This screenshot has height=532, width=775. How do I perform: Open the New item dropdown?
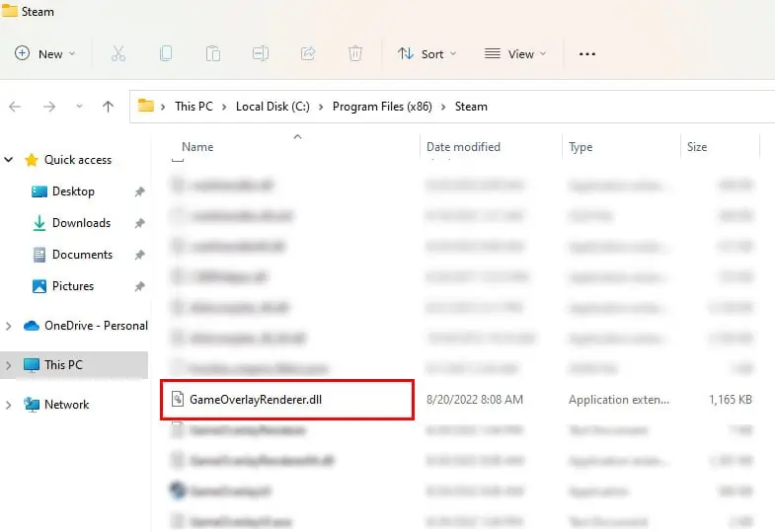click(x=45, y=53)
